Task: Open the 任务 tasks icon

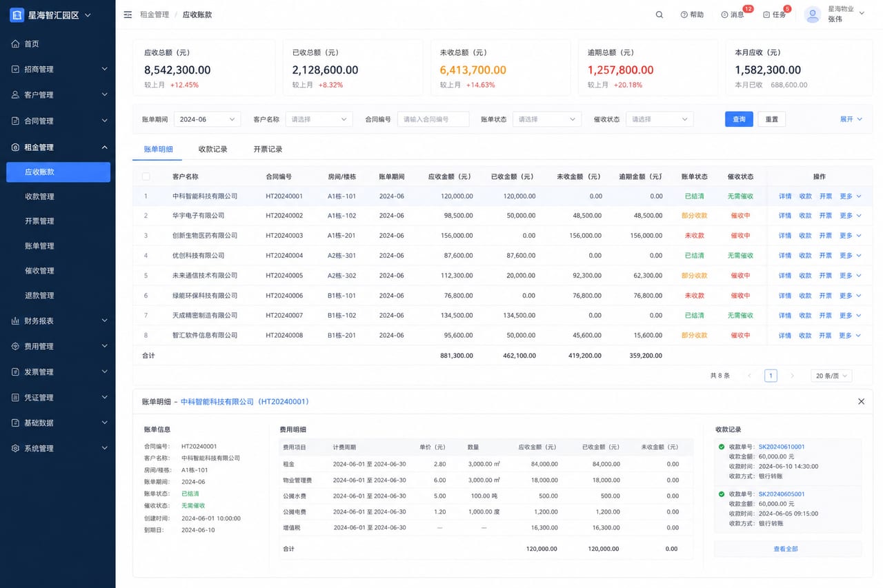Action: 766,14
